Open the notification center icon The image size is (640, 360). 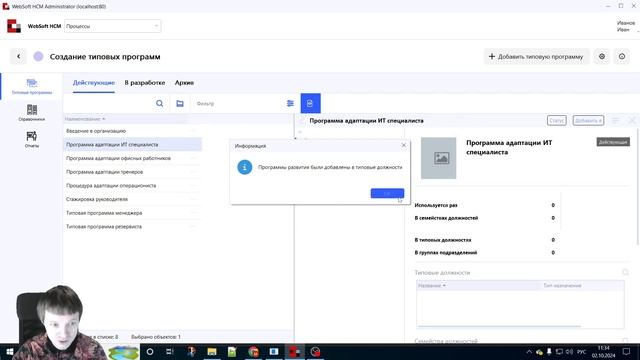click(626, 351)
